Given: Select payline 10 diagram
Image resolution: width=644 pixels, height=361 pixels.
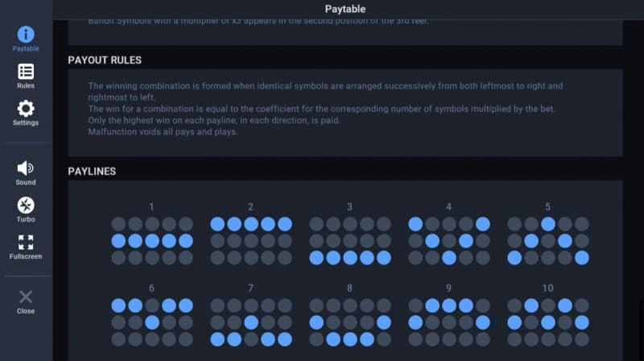Looking at the screenshot, I should [x=547, y=322].
